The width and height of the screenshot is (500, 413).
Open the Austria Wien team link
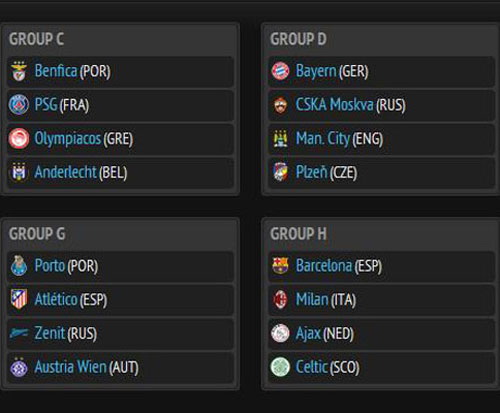coord(71,367)
